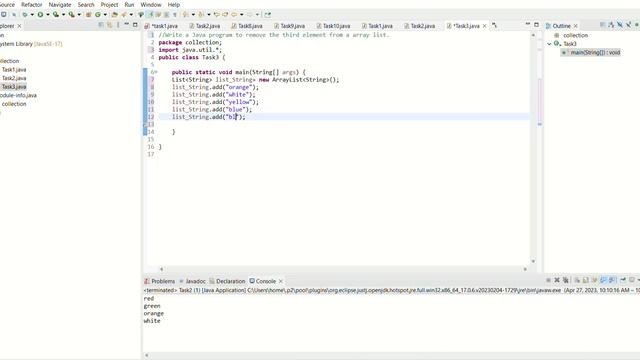The image size is (640, 360).
Task: Select module-info.java in Package Explorer
Action: point(18,95)
